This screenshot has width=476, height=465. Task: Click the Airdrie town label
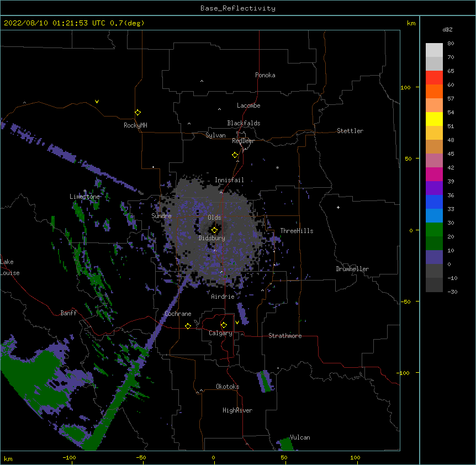click(223, 297)
